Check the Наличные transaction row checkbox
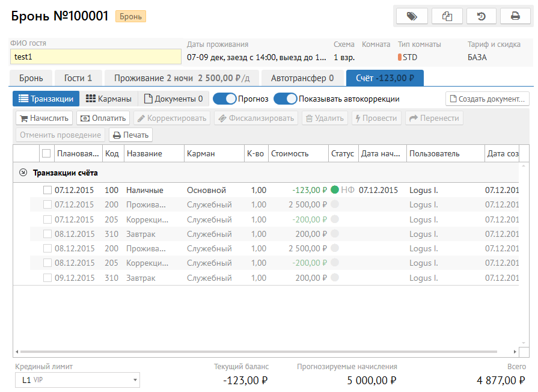Image resolution: width=538 pixels, height=392 pixels. tap(47, 190)
